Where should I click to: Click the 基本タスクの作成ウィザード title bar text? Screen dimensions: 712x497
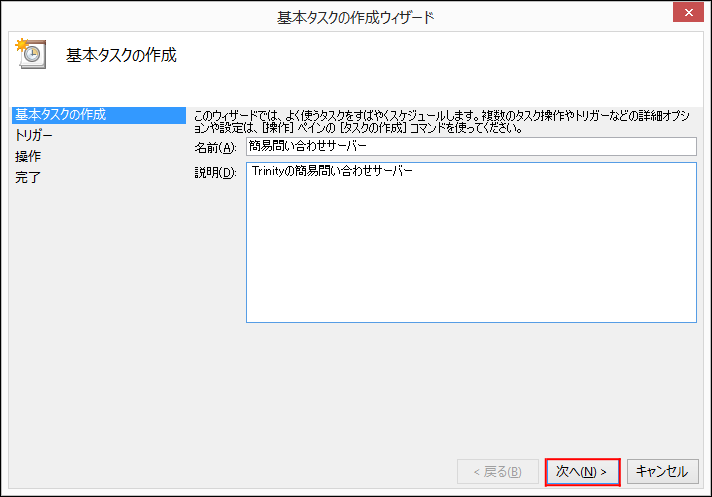(356, 18)
